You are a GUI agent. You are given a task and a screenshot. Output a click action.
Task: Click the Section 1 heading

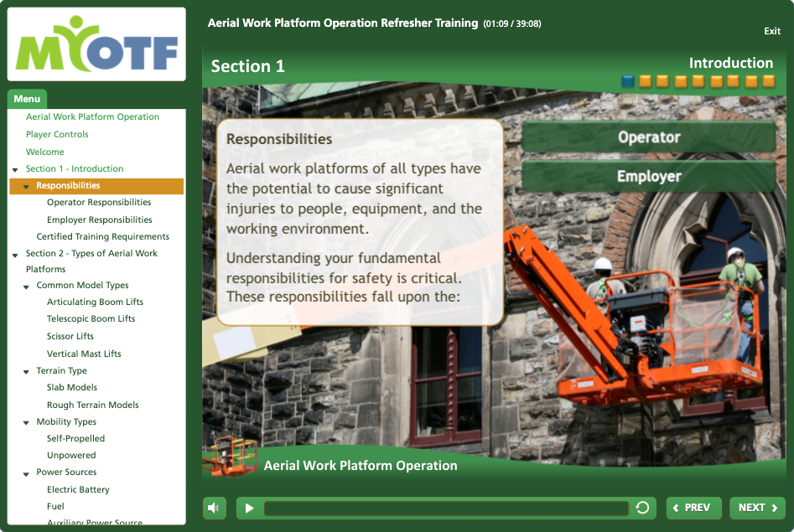point(247,66)
